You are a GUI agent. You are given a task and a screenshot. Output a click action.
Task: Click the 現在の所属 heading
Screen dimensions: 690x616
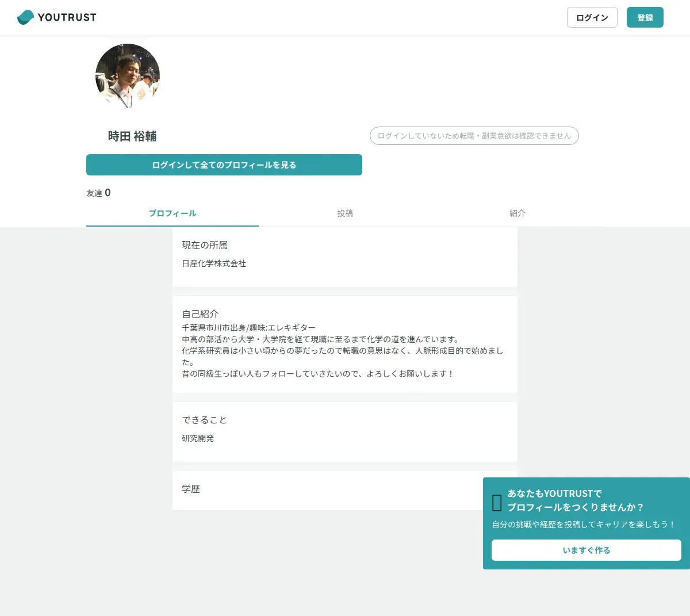pos(205,245)
